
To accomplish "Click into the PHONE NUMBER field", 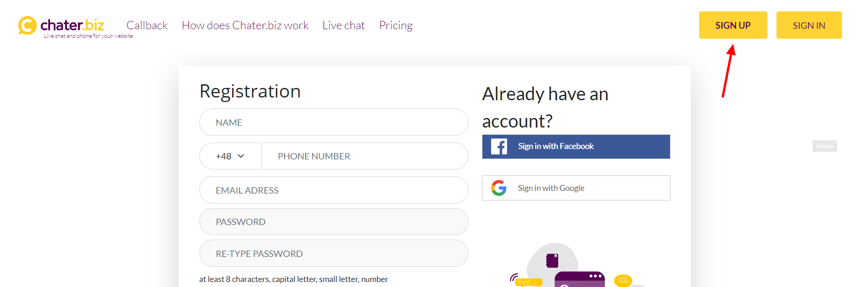I will click(364, 156).
